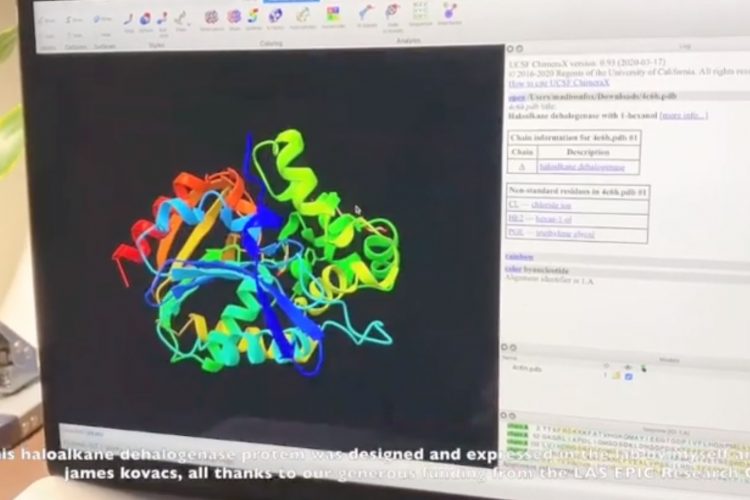Select the Sphere style icon
750x500 pixels.
pyautogui.click(x=145, y=20)
